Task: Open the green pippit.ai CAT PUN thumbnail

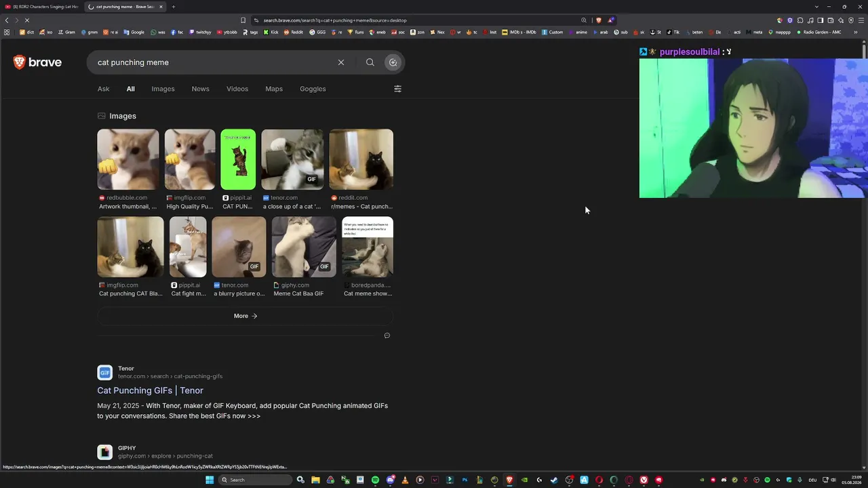Action: (x=238, y=159)
